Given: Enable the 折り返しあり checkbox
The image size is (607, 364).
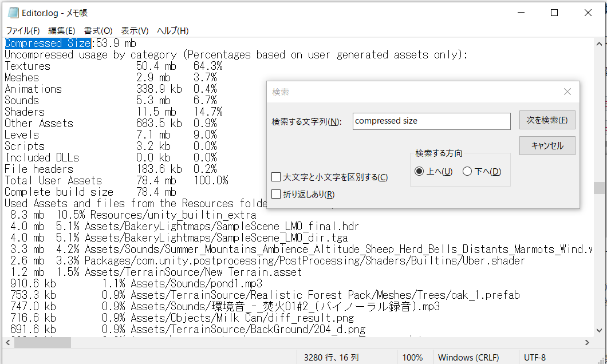Looking at the screenshot, I should [276, 194].
